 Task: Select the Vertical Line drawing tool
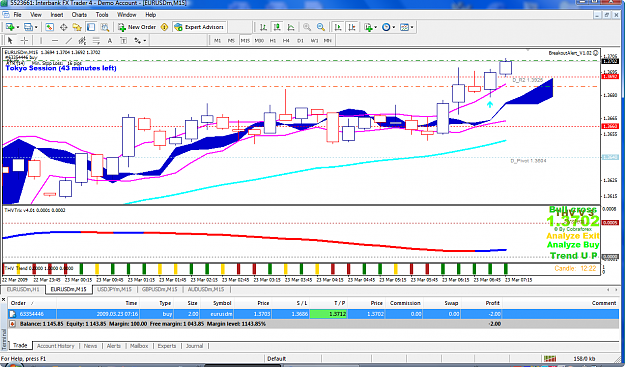[x=41, y=40]
